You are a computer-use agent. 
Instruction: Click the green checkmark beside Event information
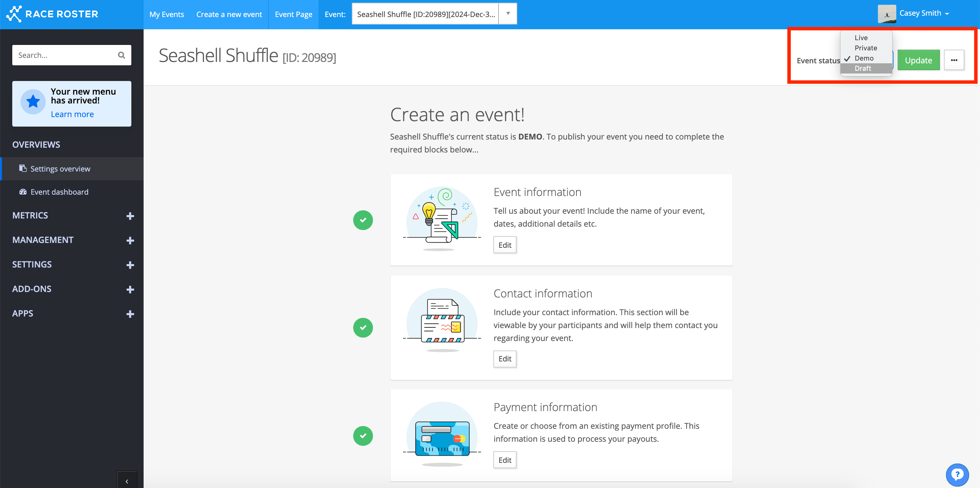coord(363,220)
